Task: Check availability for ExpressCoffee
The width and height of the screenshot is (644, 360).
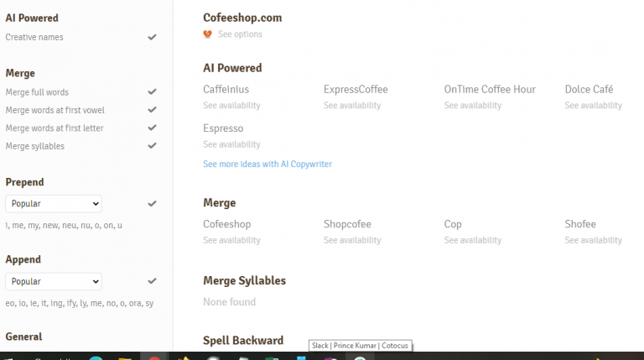Action: tap(352, 105)
